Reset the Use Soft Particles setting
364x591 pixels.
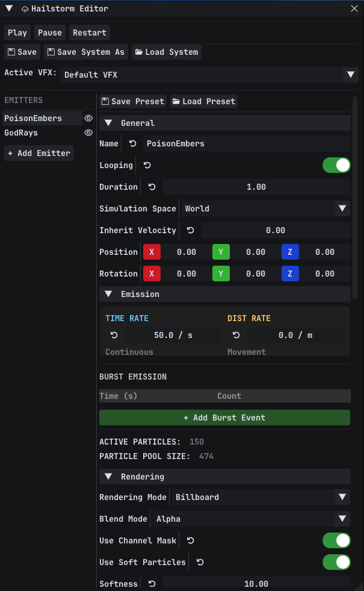tap(200, 562)
